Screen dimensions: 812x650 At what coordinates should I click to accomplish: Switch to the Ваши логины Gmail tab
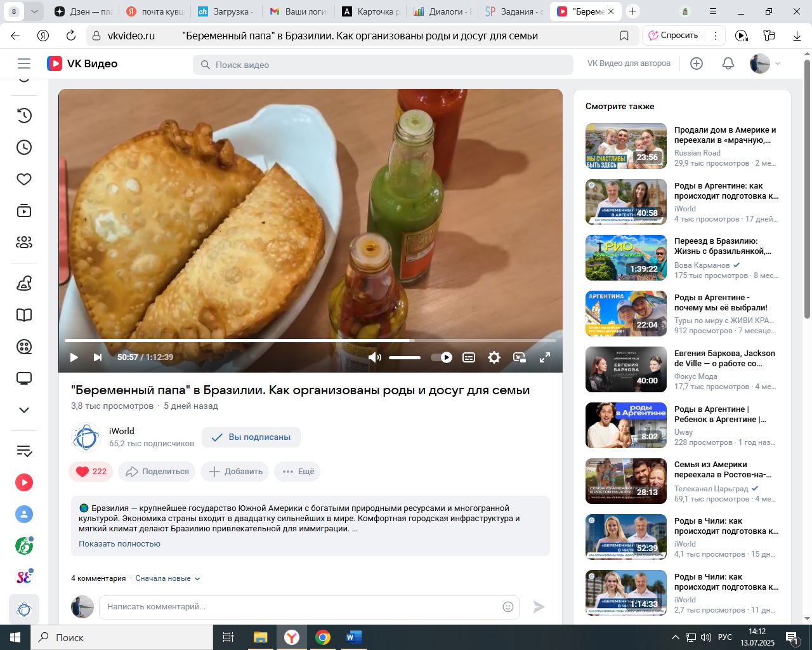[298, 11]
